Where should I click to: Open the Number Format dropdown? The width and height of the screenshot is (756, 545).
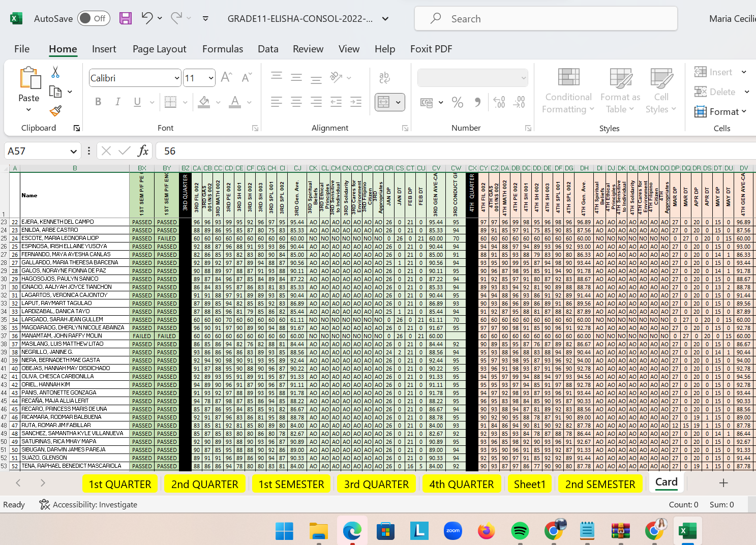coord(524,78)
